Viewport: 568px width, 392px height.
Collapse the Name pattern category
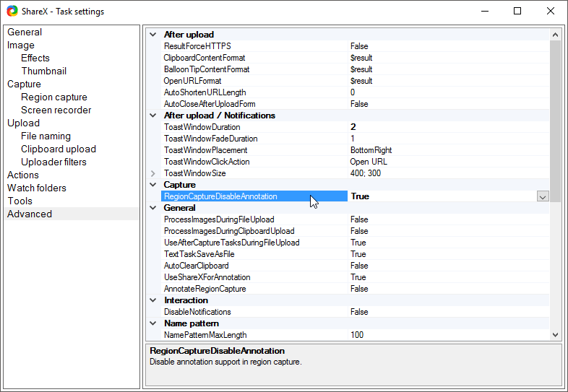[x=152, y=323]
